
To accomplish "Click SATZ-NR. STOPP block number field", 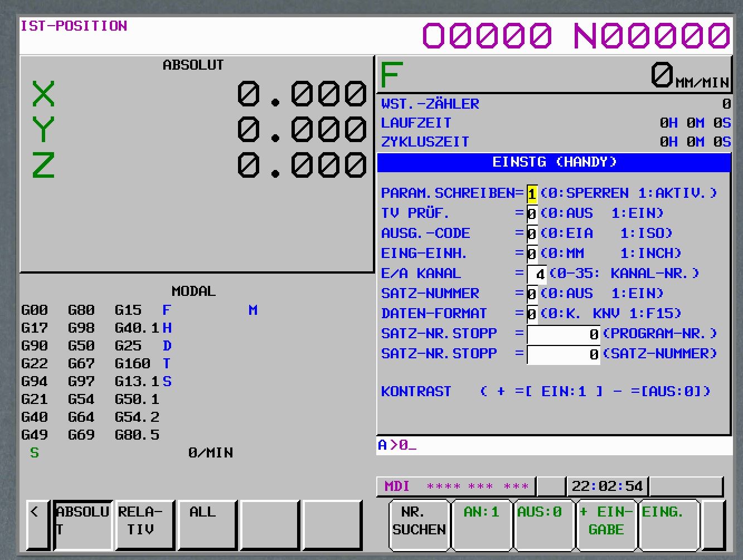I will tap(563, 354).
